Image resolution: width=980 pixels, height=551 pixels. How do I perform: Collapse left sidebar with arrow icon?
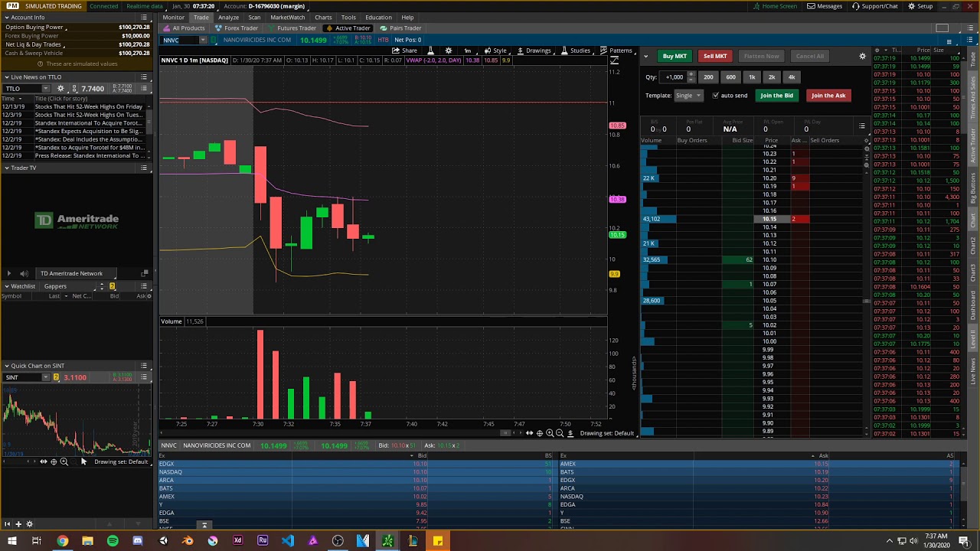coord(8,524)
